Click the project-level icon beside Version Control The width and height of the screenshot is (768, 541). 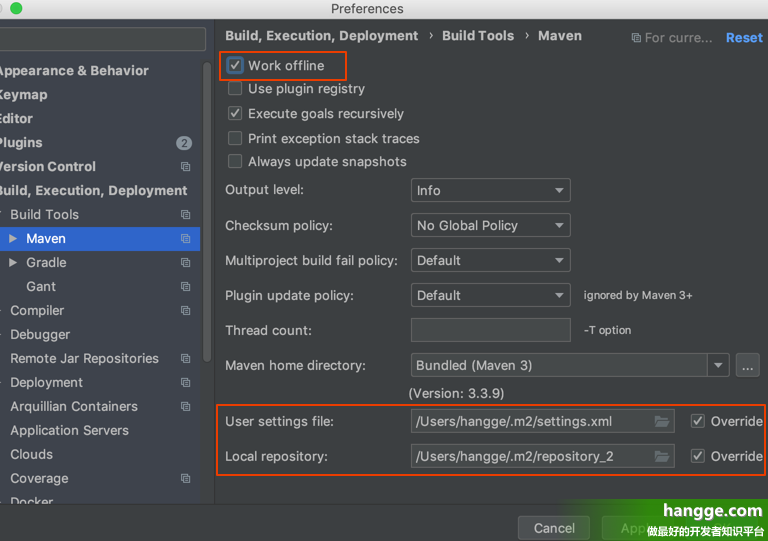[185, 166]
